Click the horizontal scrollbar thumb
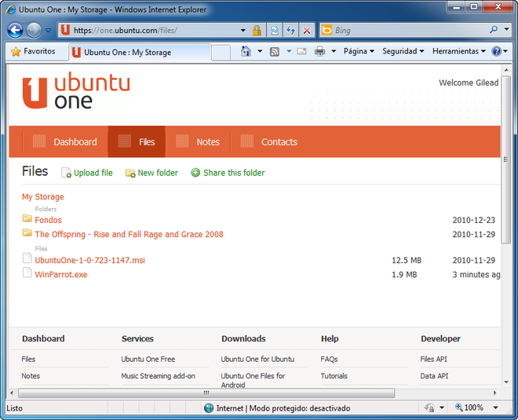Viewport: 518px width, 420px height. click(x=206, y=393)
